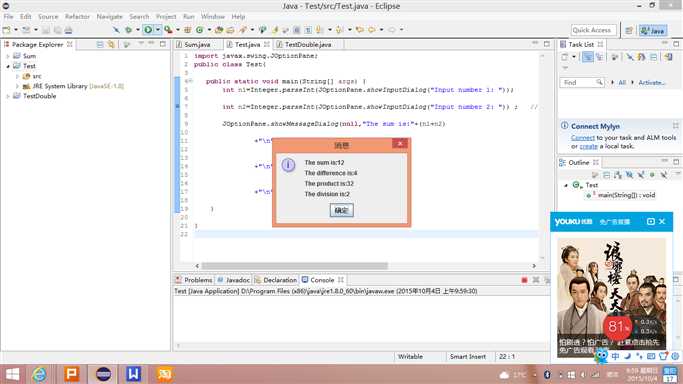Open the Run button dropdown arrow

tap(158, 30)
